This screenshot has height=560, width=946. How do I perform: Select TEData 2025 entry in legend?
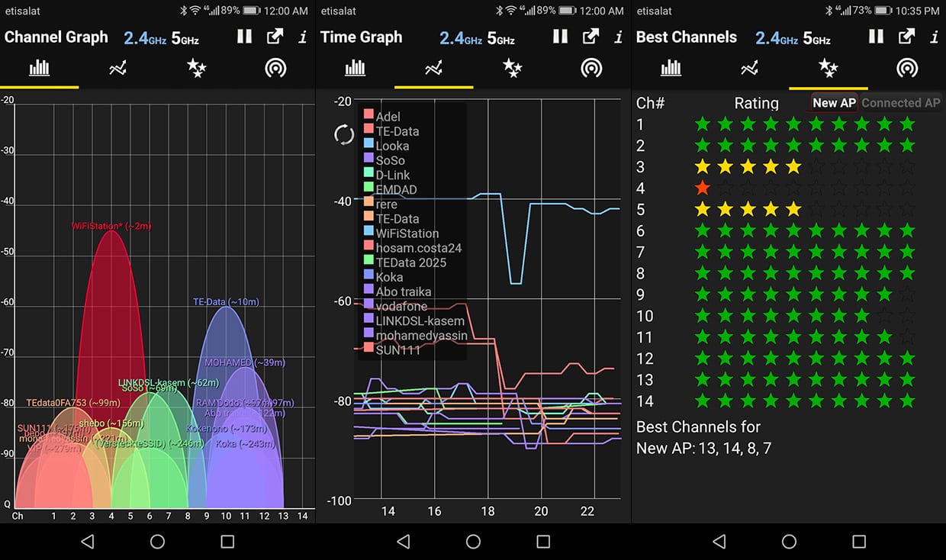(405, 262)
